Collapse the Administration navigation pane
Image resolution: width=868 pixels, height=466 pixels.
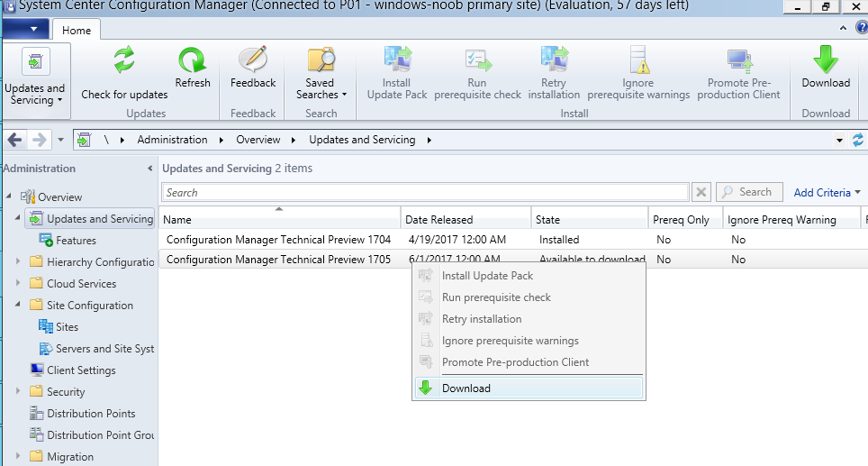(149, 169)
